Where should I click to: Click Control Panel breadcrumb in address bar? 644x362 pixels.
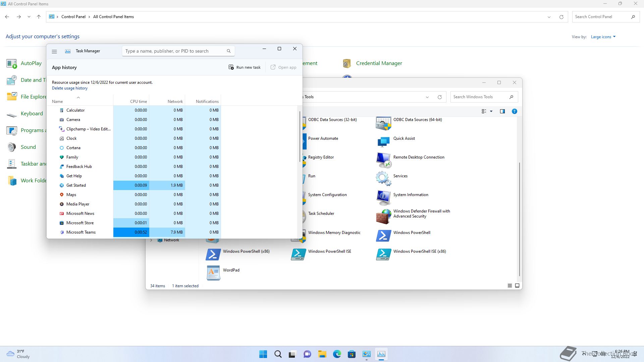73,17
